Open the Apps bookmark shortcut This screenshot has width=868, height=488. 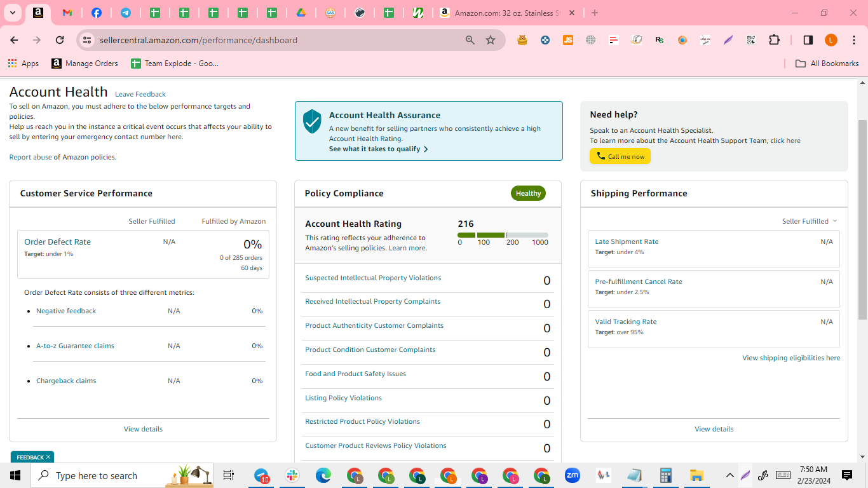(24, 64)
